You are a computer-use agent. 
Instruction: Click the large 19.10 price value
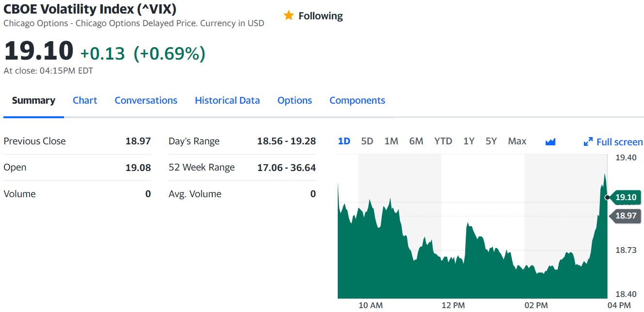coord(39,51)
